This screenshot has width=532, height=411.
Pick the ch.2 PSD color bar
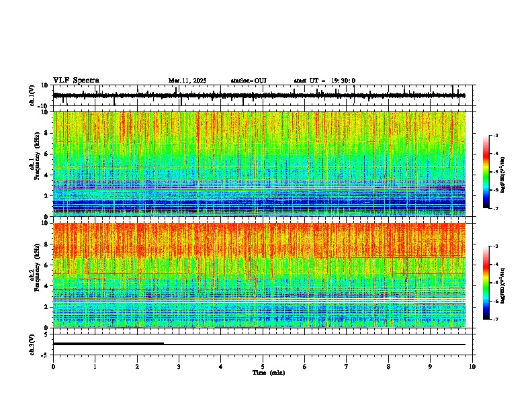click(x=486, y=283)
